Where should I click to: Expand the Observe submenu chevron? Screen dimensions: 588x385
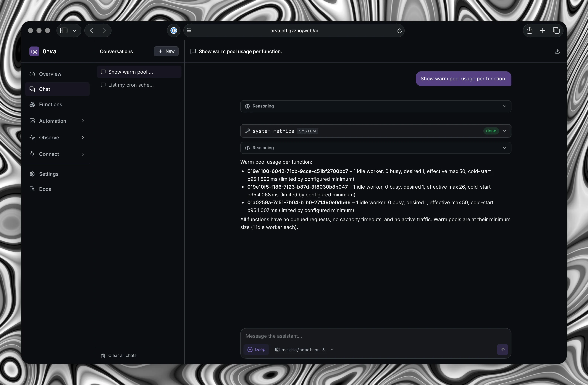tap(83, 137)
